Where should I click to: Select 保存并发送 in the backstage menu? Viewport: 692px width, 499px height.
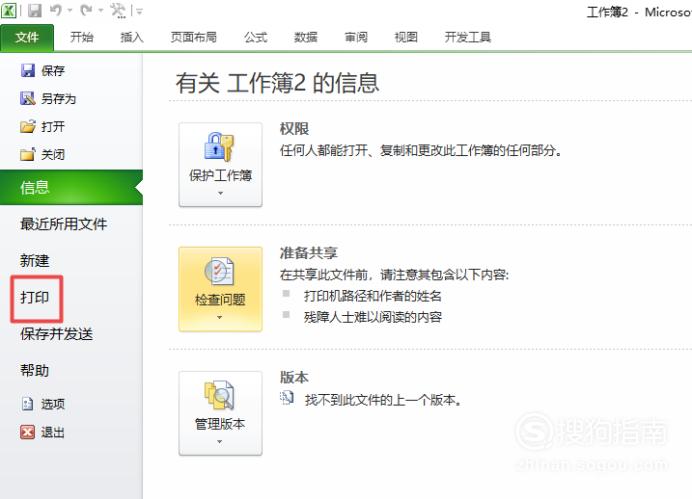[x=56, y=334]
